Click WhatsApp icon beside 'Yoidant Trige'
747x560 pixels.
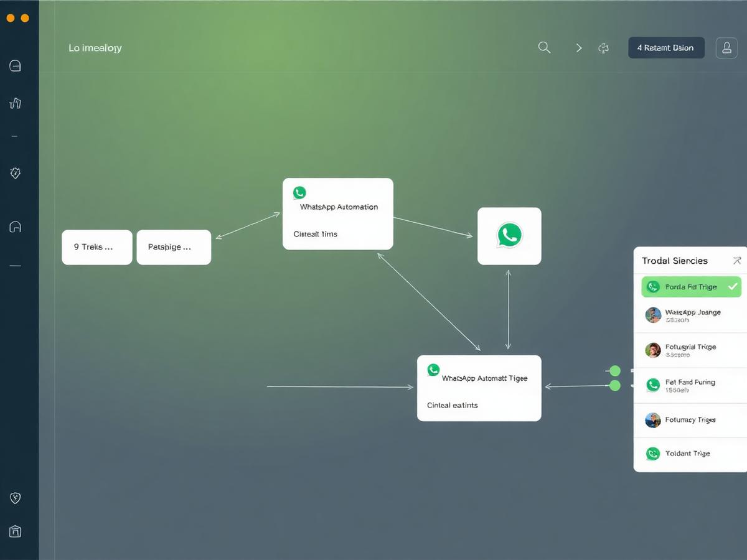tap(653, 454)
